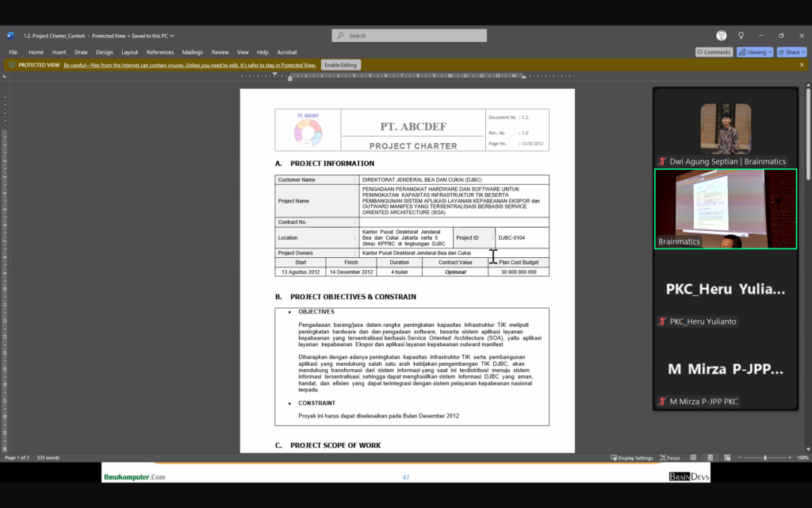Screen dimensions: 812x508
Task: Open the Mailings ribbon tab
Action: pos(193,52)
